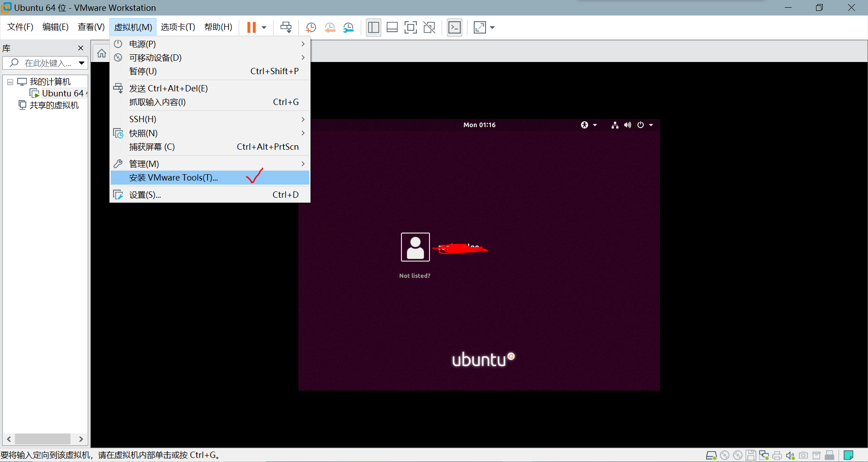This screenshot has width=868, height=462.
Task: Open the Ubuntu power menu icon
Action: tap(641, 125)
